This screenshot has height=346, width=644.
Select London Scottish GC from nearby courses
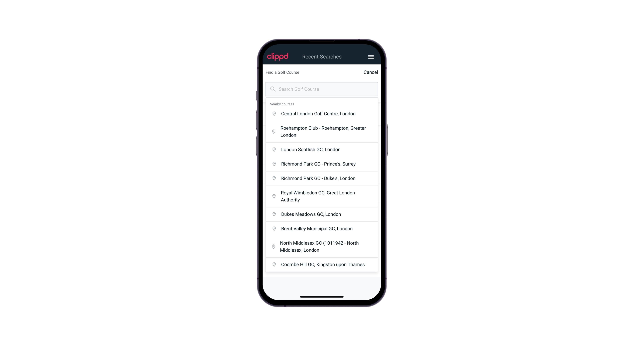point(322,149)
